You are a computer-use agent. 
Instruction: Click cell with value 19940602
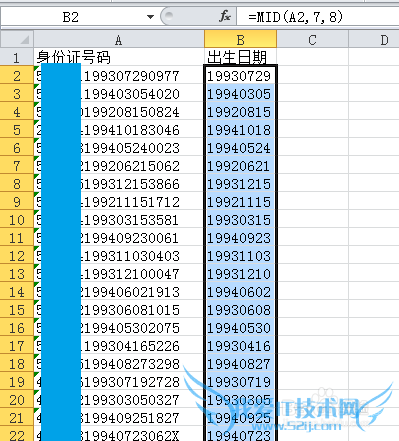(240, 291)
